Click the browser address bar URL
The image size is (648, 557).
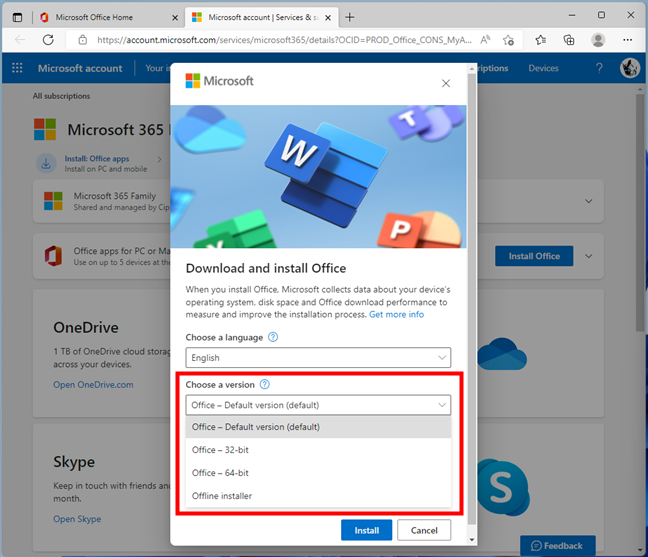[284, 40]
